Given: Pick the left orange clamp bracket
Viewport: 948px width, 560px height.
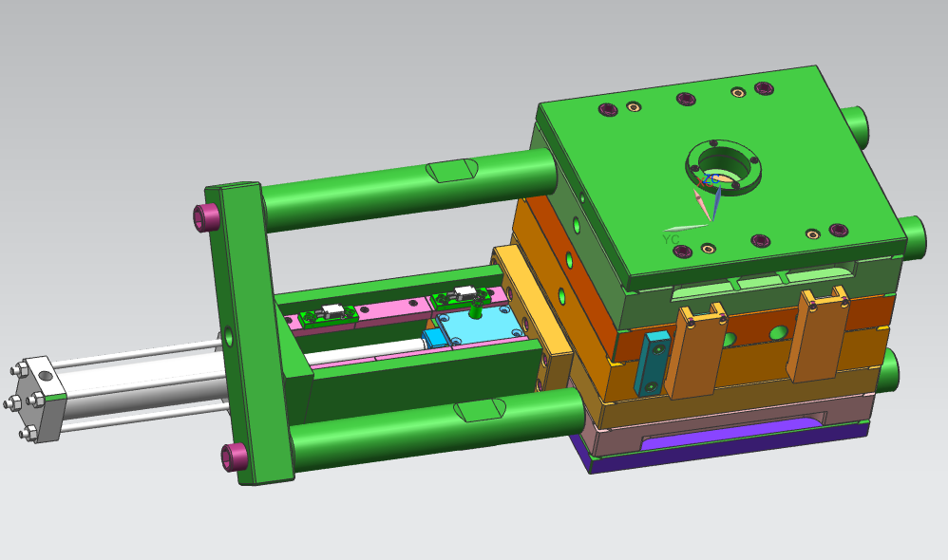Looking at the screenshot, I should pyautogui.click(x=694, y=351).
